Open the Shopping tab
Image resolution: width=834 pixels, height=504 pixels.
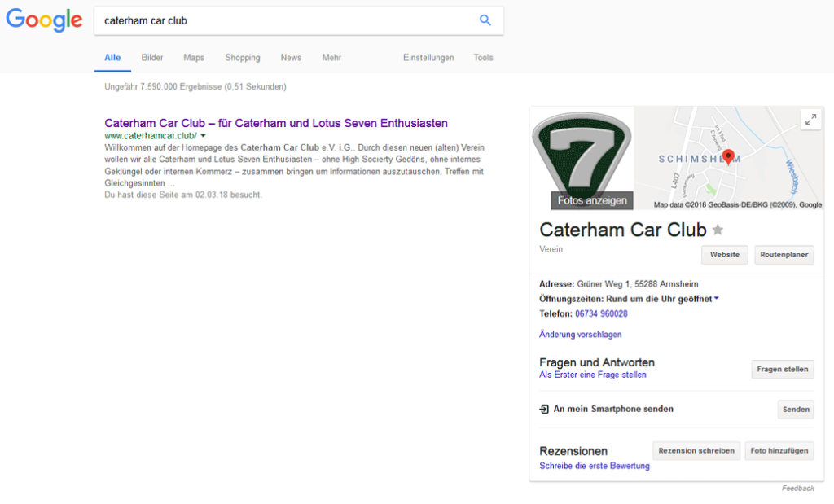243,58
